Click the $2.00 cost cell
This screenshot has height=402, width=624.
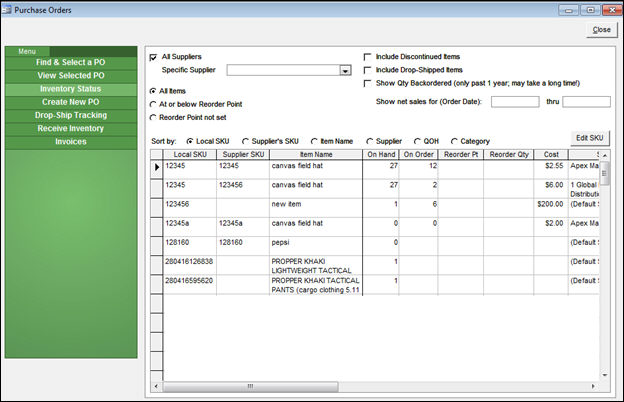[551, 227]
